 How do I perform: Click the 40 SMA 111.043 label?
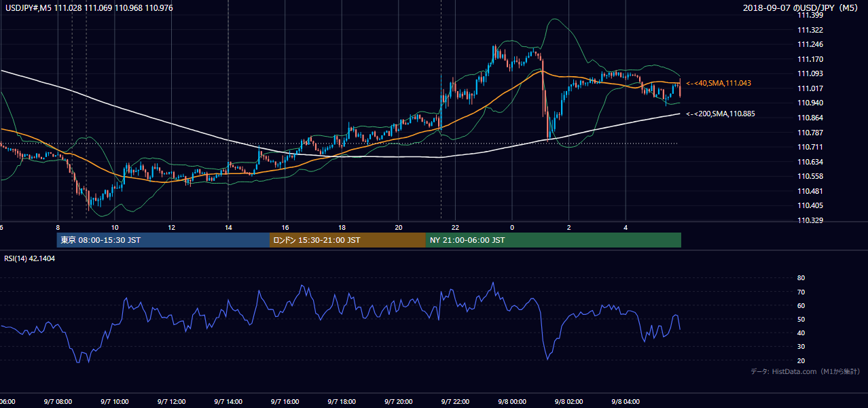point(718,83)
